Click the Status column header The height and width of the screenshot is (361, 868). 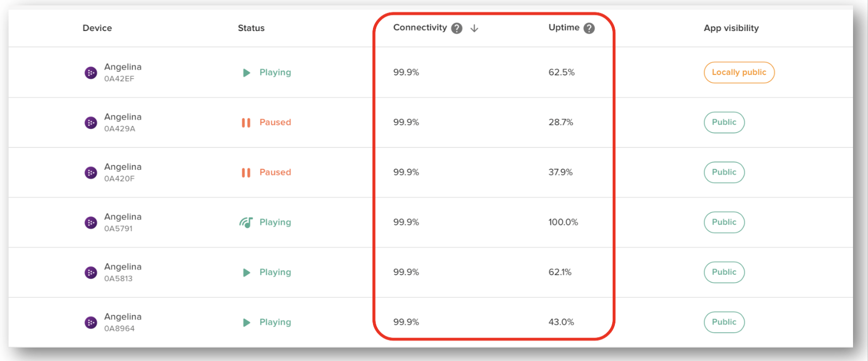[x=251, y=28]
